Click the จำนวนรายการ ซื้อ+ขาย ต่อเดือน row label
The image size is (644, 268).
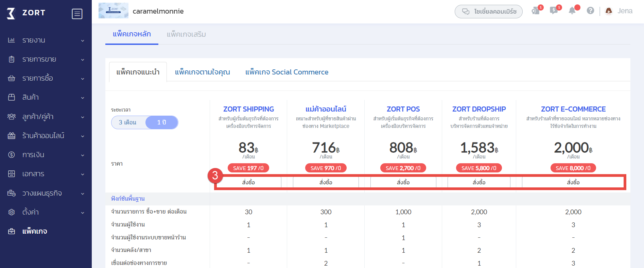pyautogui.click(x=149, y=212)
